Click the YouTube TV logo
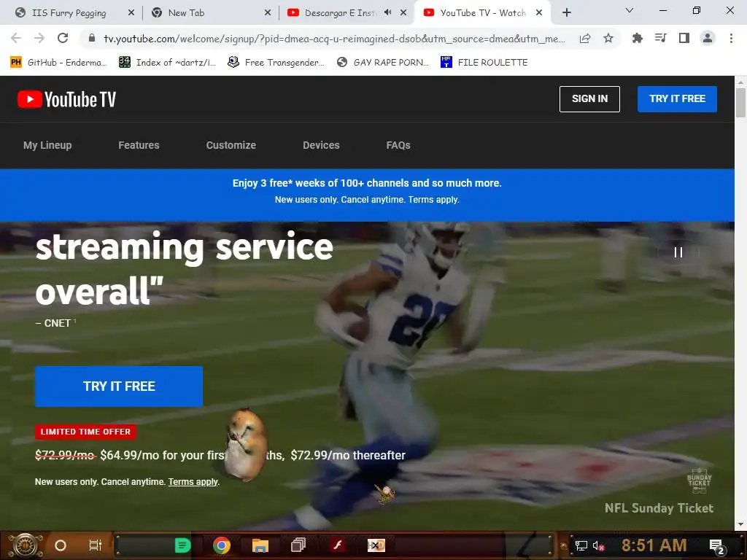The height and width of the screenshot is (560, 747). (x=66, y=99)
